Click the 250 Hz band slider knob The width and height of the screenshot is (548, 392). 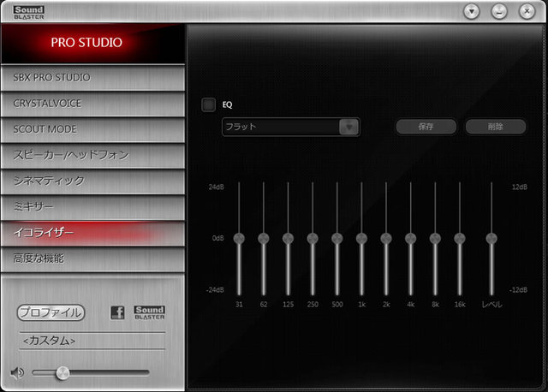[313, 238]
